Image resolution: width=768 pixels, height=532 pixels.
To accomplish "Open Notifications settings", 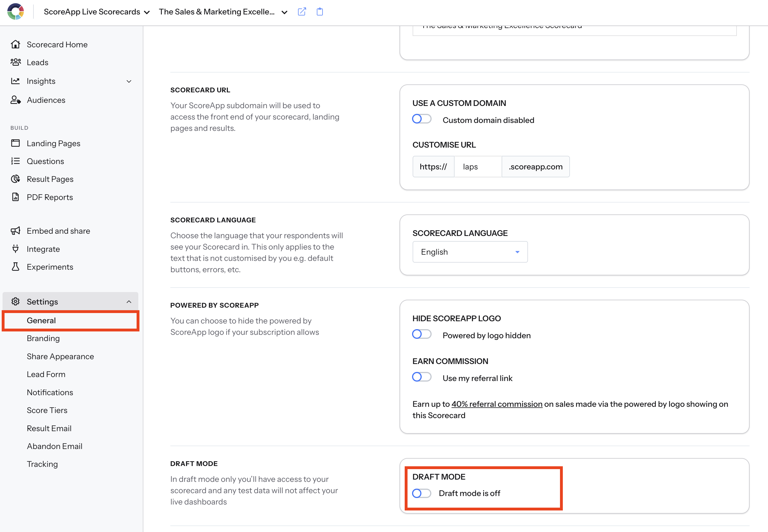I will coord(50,392).
